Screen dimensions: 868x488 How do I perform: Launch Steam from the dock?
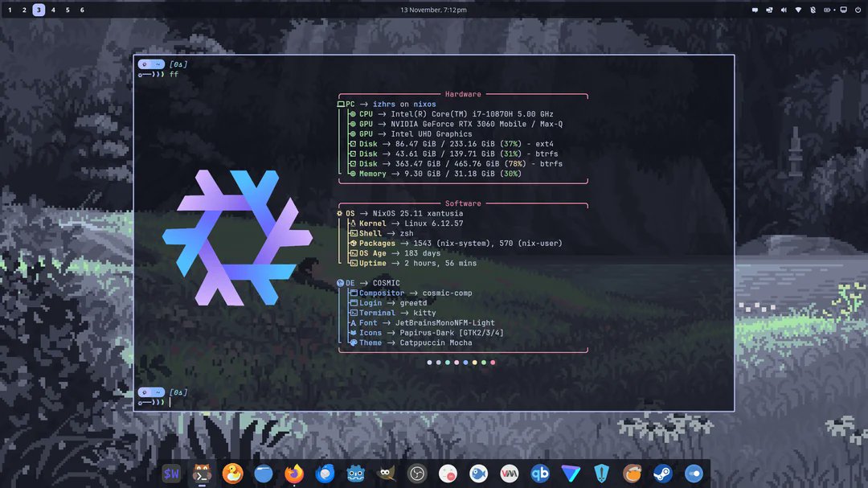[662, 474]
